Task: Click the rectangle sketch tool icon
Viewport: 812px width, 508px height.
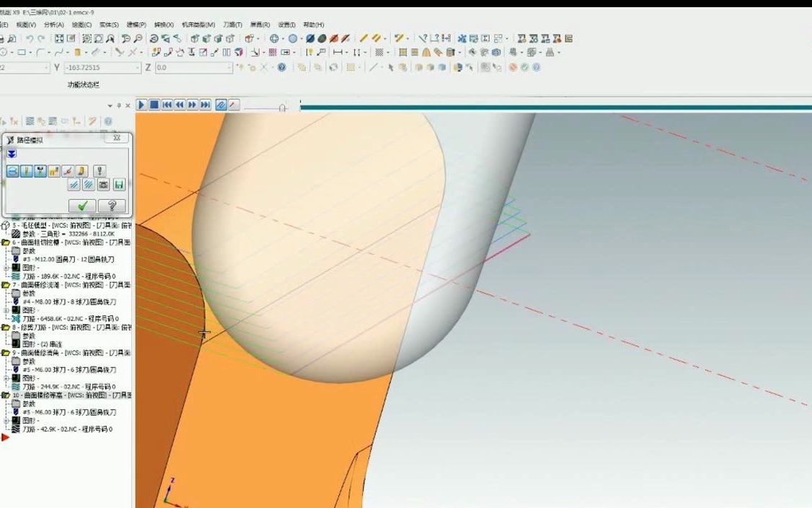Action: click(x=21, y=53)
